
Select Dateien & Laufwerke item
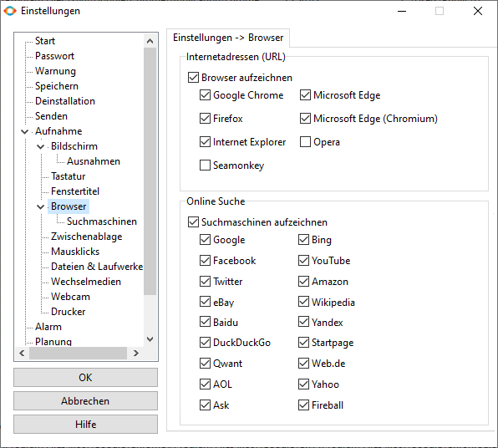[97, 267]
